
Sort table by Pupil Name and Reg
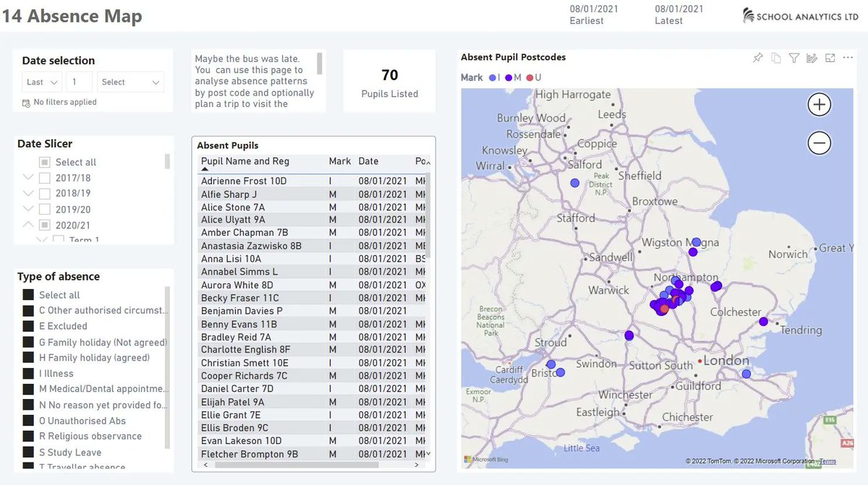tap(245, 161)
